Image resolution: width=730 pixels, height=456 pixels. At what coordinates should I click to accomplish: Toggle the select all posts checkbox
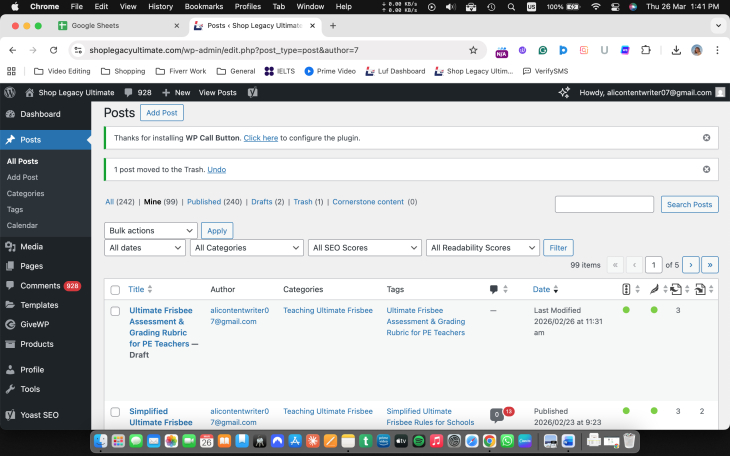click(115, 290)
